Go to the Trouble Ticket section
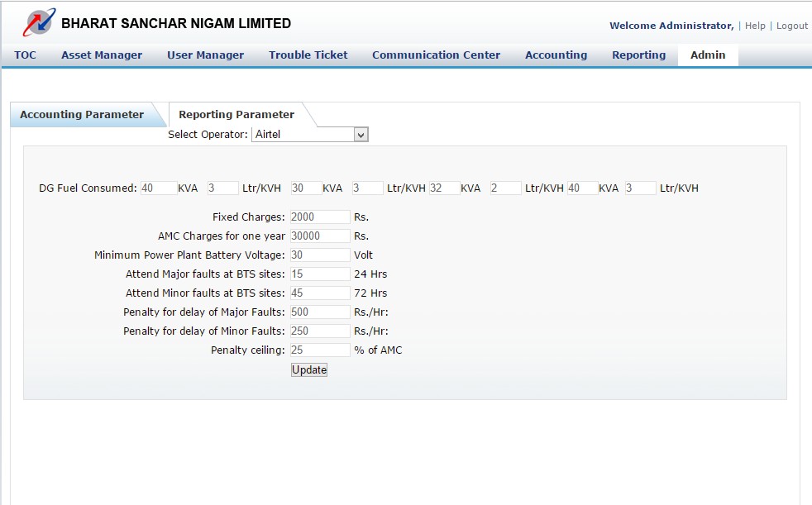Image resolution: width=812 pixels, height=505 pixels. tap(308, 55)
